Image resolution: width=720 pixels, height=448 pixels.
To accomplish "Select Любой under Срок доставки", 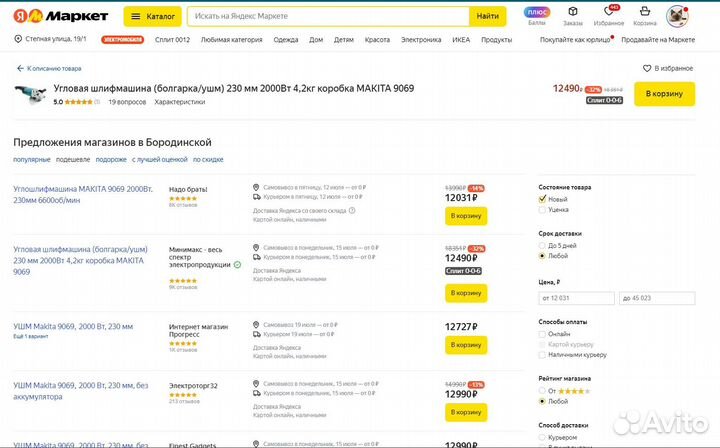I will (x=542, y=256).
